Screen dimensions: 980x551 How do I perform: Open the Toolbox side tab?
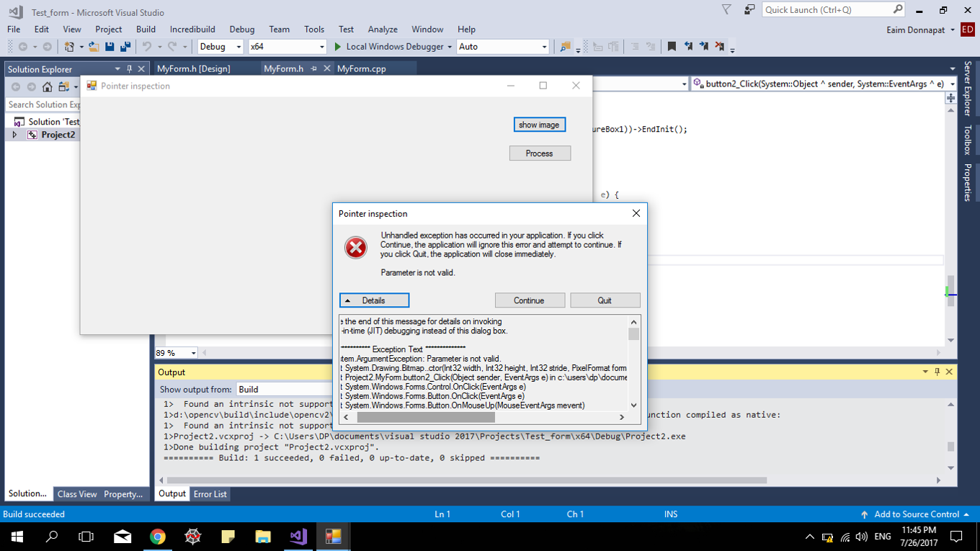(x=968, y=140)
